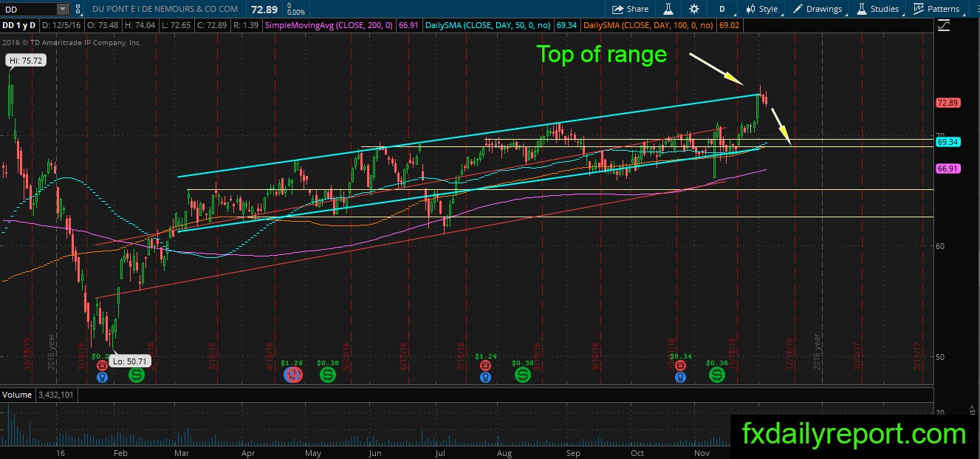Select the DailySMA (CLOSE, DAY, 50, 0, no) label
Viewport: 980px width, 459px height.
488,25
